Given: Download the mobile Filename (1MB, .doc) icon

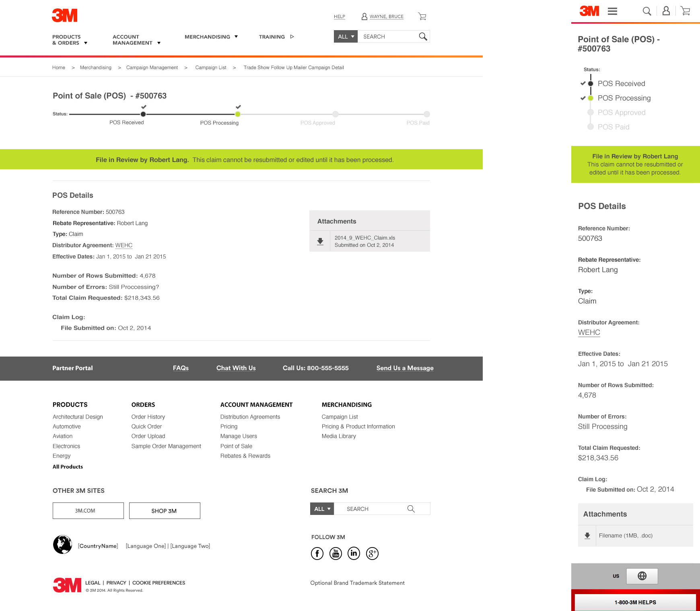Looking at the screenshot, I should pos(587,536).
